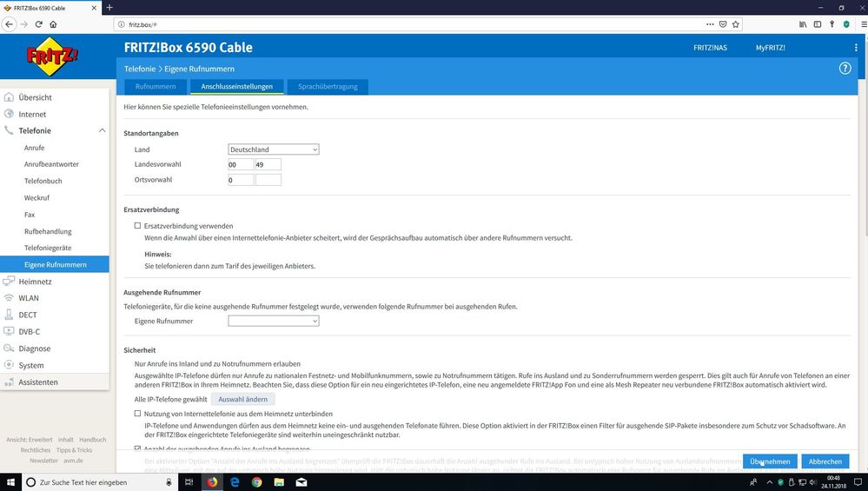The height and width of the screenshot is (491, 868).
Task: Open Firefox from the taskbar
Action: tap(213, 482)
